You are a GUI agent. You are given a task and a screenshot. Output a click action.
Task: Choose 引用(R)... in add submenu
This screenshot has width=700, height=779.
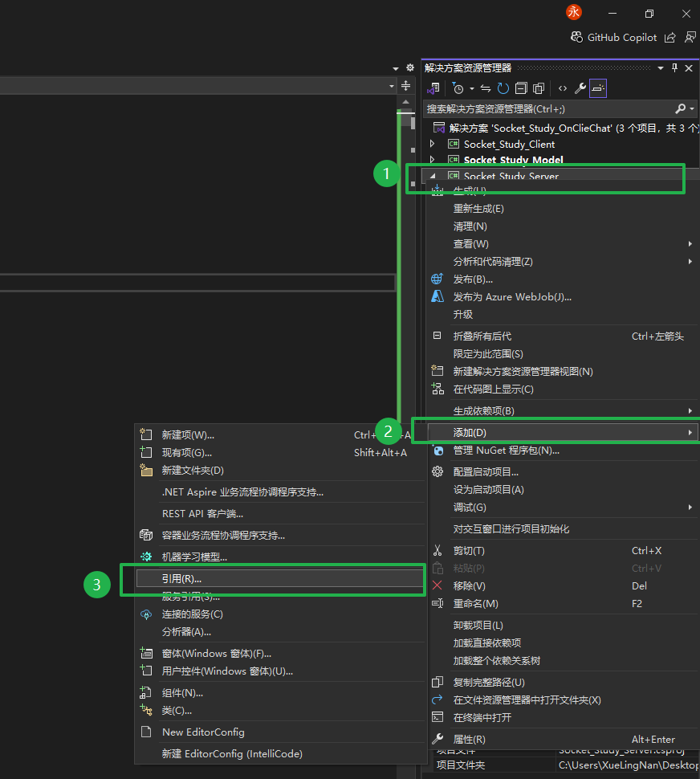[x=280, y=578]
